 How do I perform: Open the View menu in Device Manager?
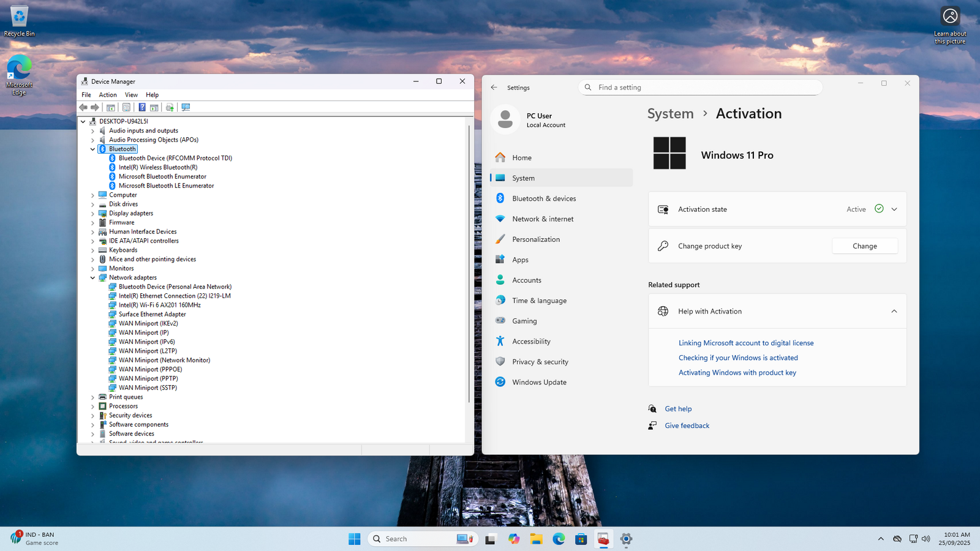coord(131,95)
